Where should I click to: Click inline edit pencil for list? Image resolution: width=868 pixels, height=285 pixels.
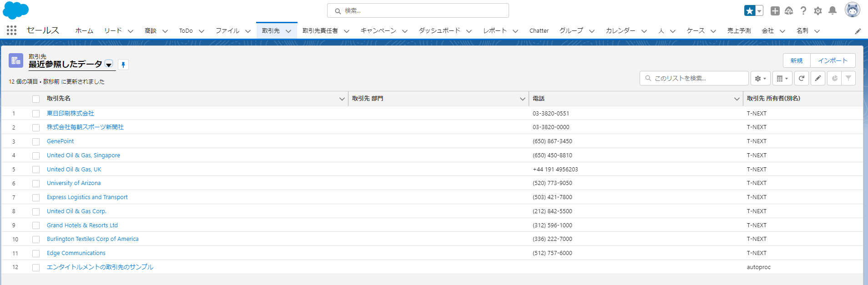point(818,78)
